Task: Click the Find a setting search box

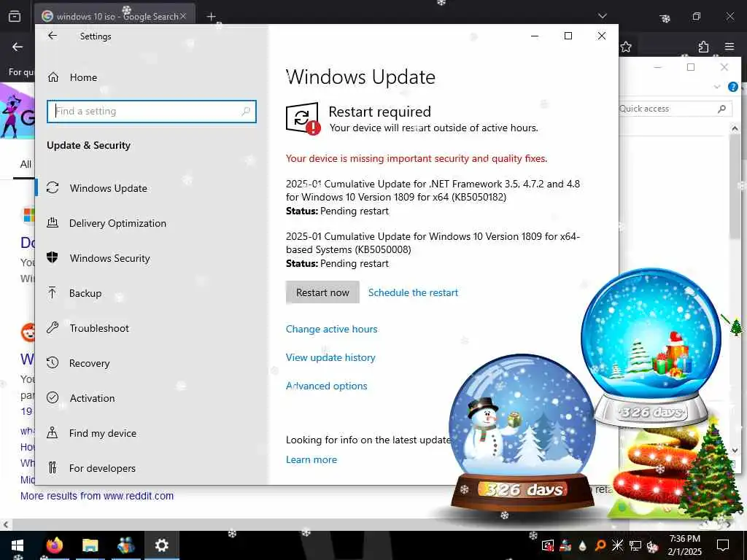Action: click(x=152, y=112)
